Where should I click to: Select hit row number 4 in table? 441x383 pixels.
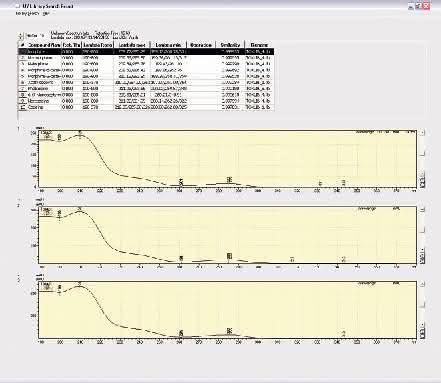146,70
